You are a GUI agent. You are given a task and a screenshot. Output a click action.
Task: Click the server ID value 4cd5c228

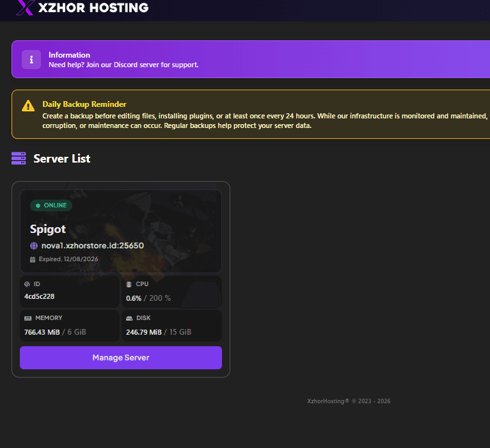pos(40,296)
